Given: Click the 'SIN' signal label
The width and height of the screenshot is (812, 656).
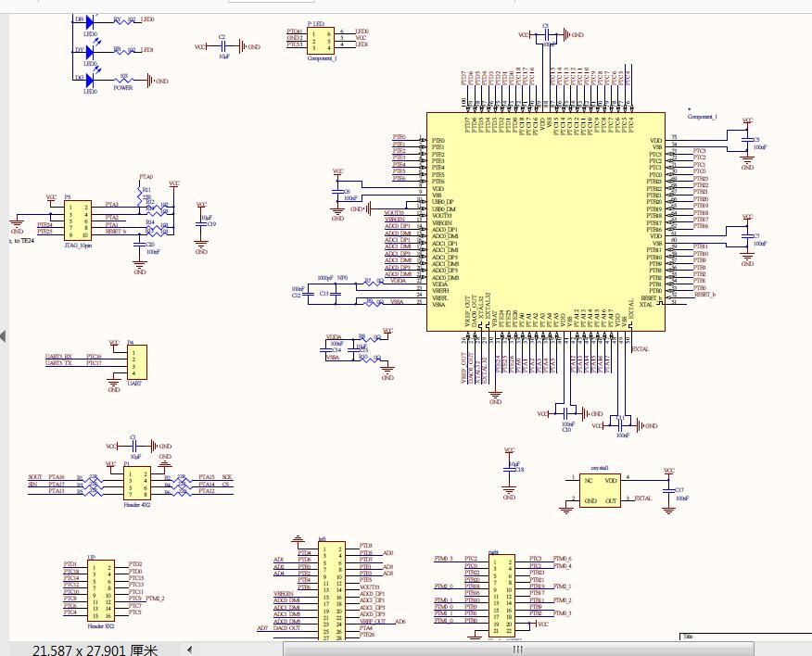Looking at the screenshot, I should 32,485.
